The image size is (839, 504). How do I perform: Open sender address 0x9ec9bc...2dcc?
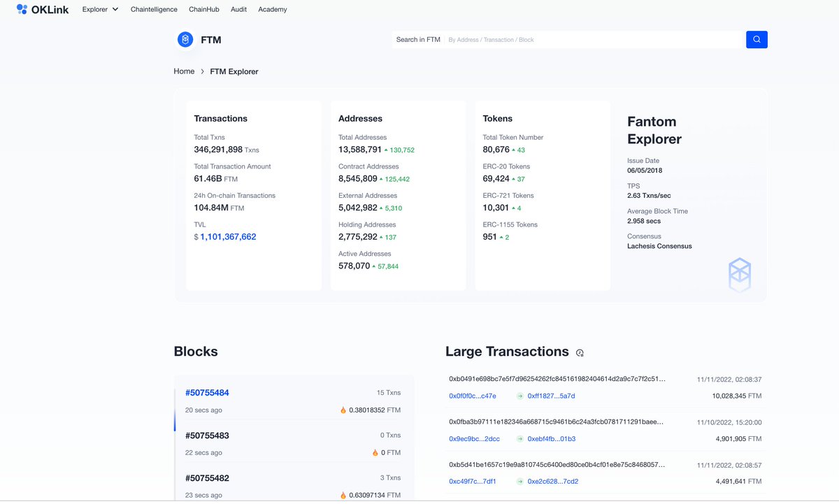point(474,439)
